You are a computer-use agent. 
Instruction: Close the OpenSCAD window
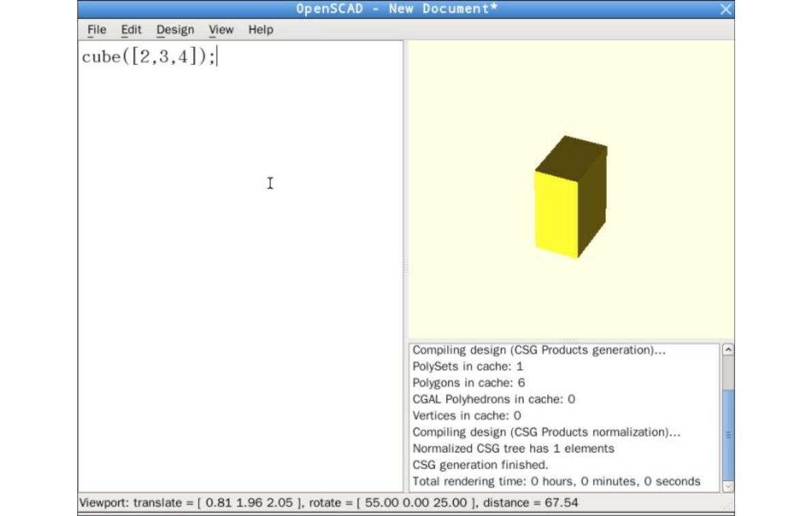(x=726, y=10)
